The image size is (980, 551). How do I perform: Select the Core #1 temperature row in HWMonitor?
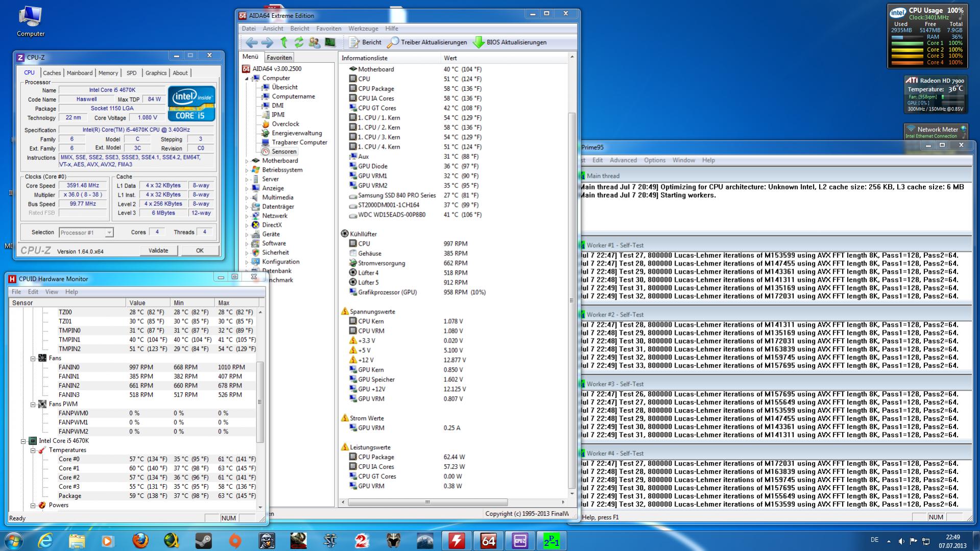tap(157, 468)
